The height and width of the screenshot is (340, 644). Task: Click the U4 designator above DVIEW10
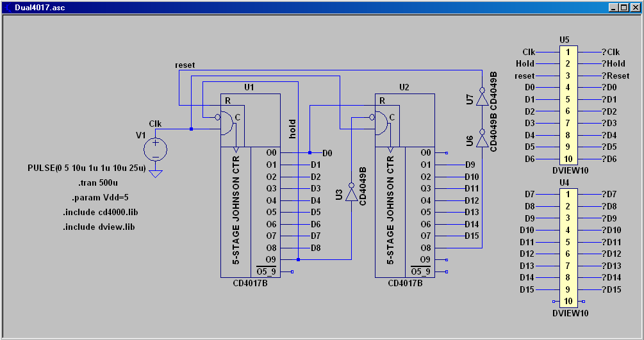point(565,182)
